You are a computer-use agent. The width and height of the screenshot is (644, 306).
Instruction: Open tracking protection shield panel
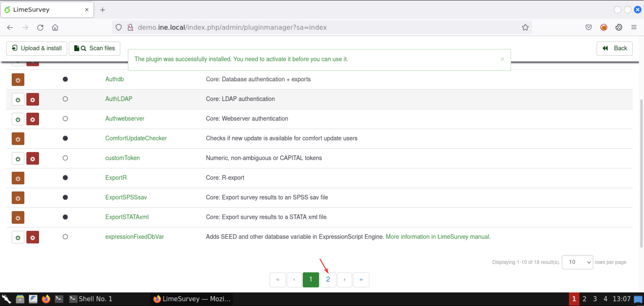(118, 27)
